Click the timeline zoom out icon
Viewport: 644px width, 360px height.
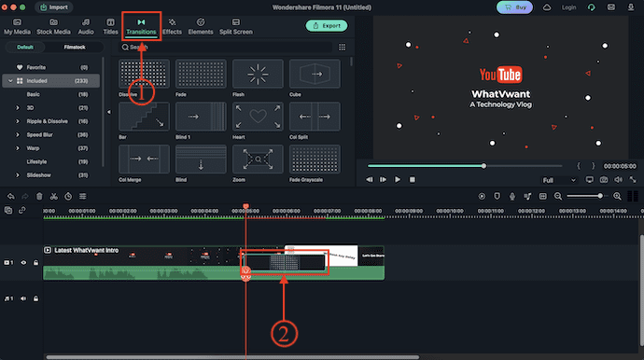point(558,197)
